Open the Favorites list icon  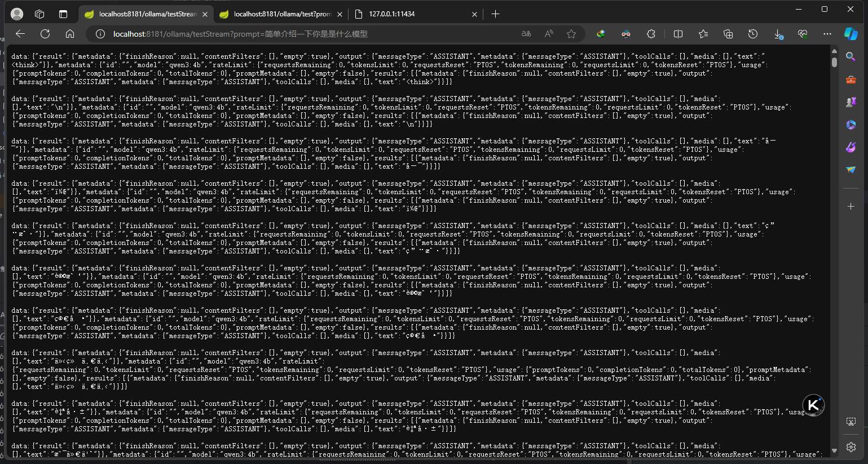[703, 34]
